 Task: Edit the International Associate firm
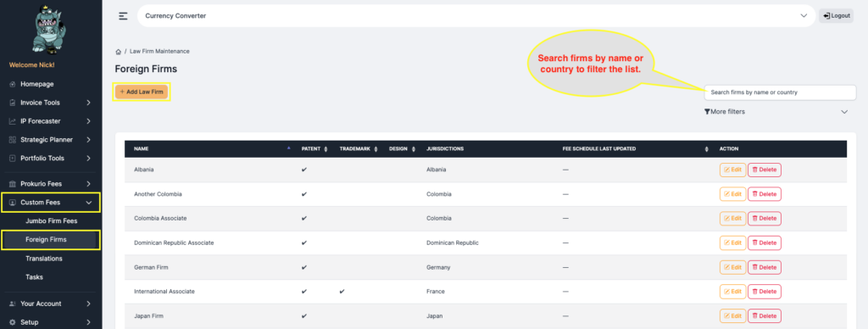732,292
